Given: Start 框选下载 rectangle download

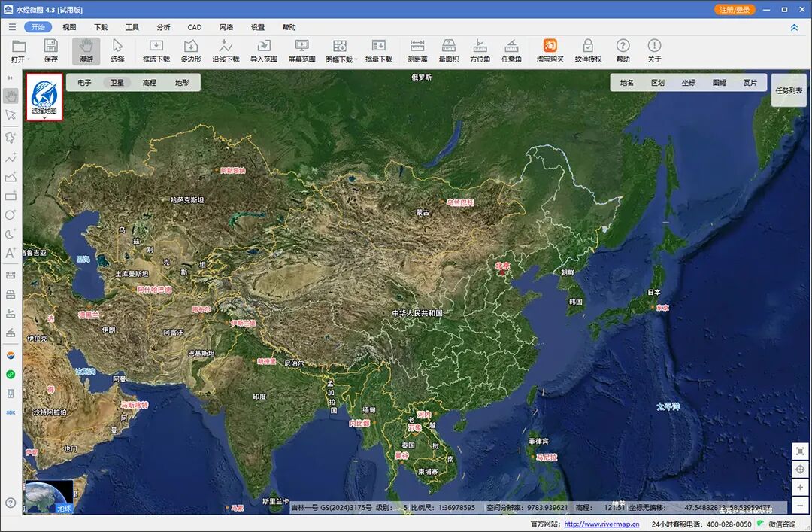Looking at the screenshot, I should 156,51.
